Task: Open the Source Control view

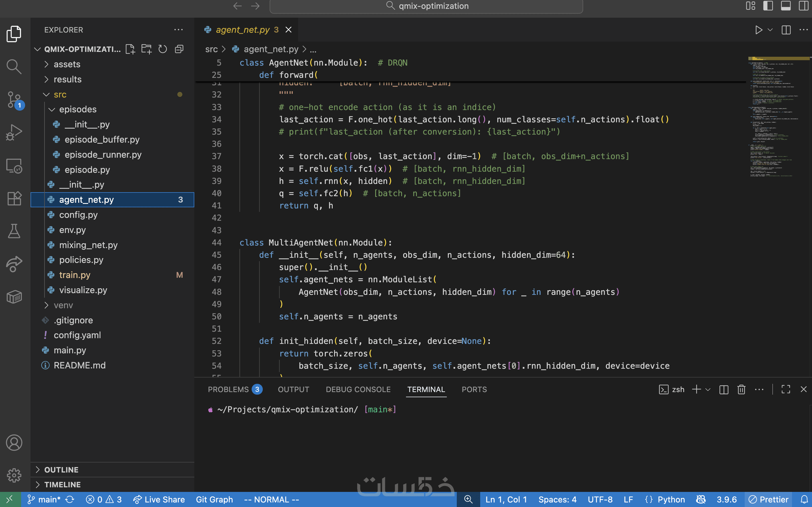Action: tap(14, 100)
